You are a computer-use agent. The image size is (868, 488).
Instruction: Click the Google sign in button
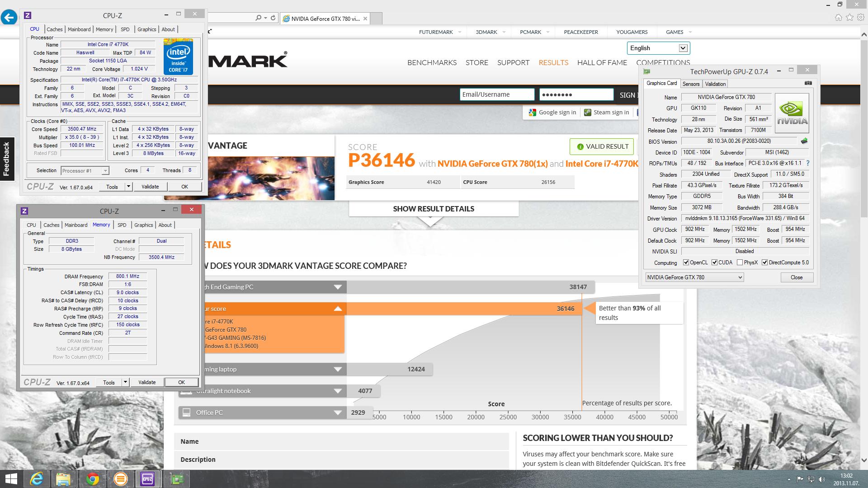point(552,113)
